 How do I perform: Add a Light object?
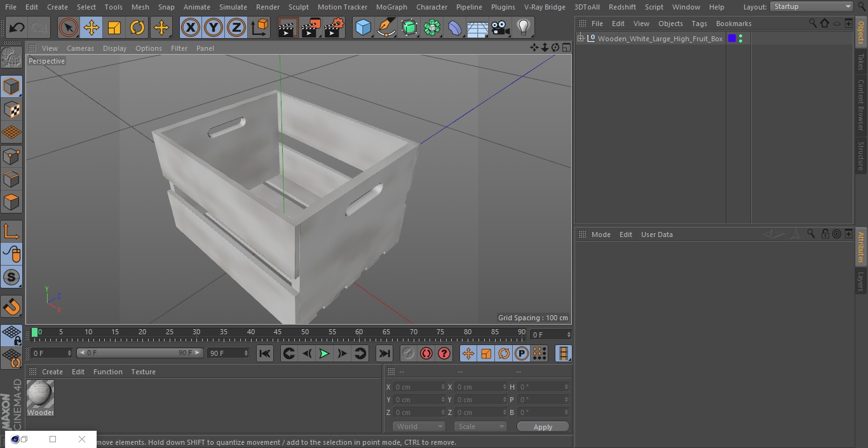coord(524,28)
